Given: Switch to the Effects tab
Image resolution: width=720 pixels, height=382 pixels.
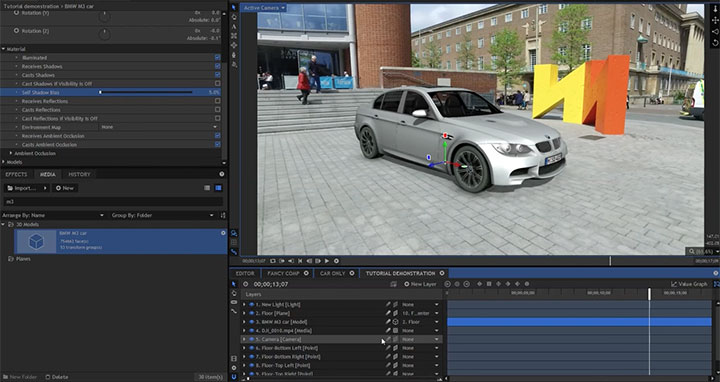Looking at the screenshot, I should click(x=17, y=174).
